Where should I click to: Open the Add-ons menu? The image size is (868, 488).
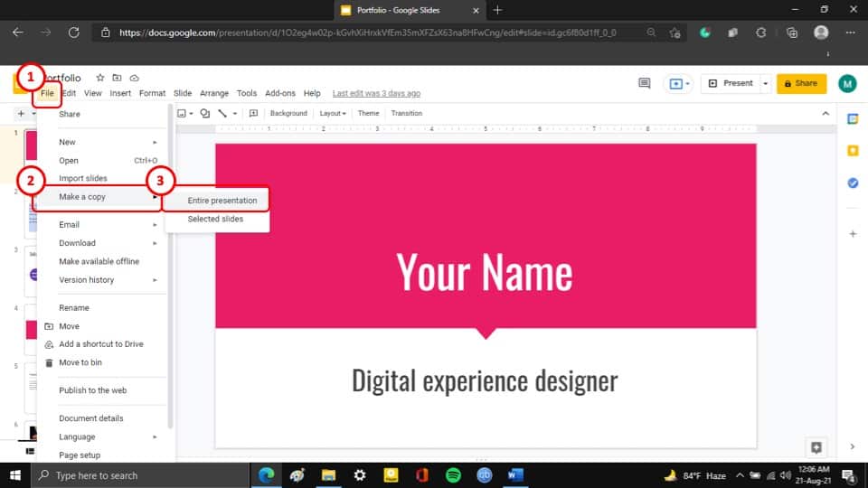coord(280,93)
